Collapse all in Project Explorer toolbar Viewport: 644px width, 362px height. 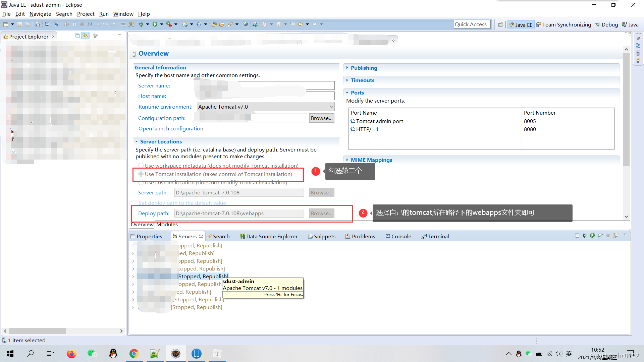pos(77,36)
